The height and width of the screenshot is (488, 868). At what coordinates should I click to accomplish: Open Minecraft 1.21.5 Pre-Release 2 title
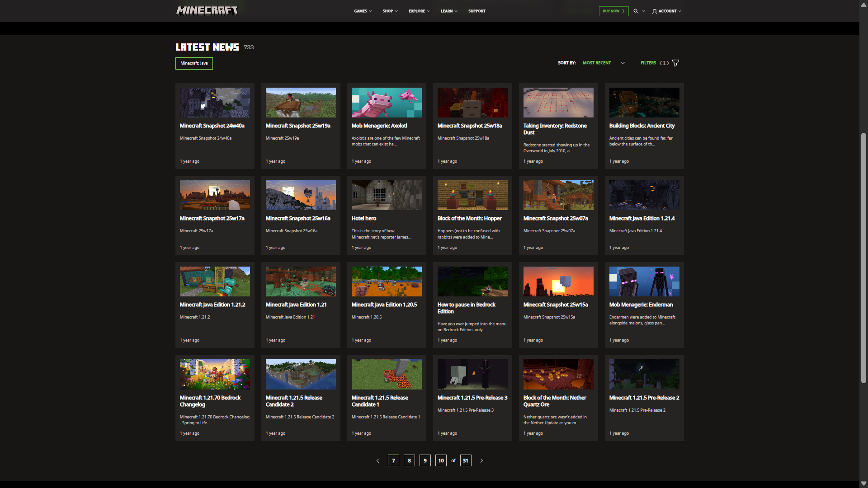pyautogui.click(x=644, y=398)
